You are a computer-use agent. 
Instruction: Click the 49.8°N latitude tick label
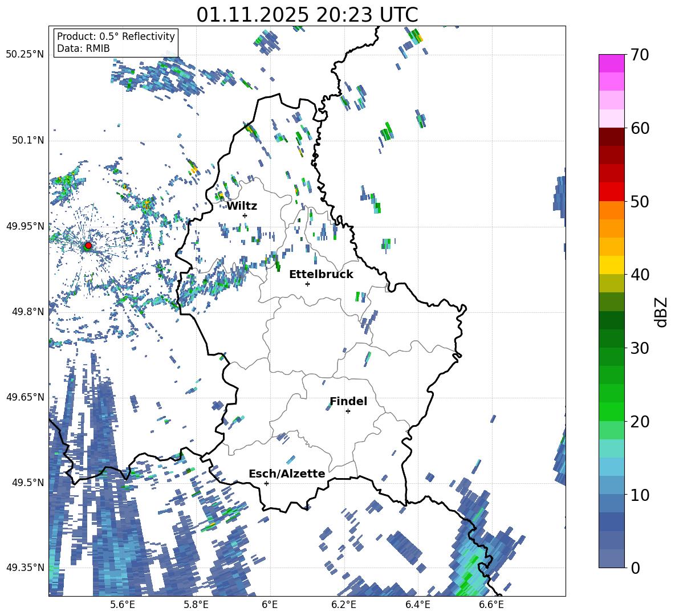point(27,312)
